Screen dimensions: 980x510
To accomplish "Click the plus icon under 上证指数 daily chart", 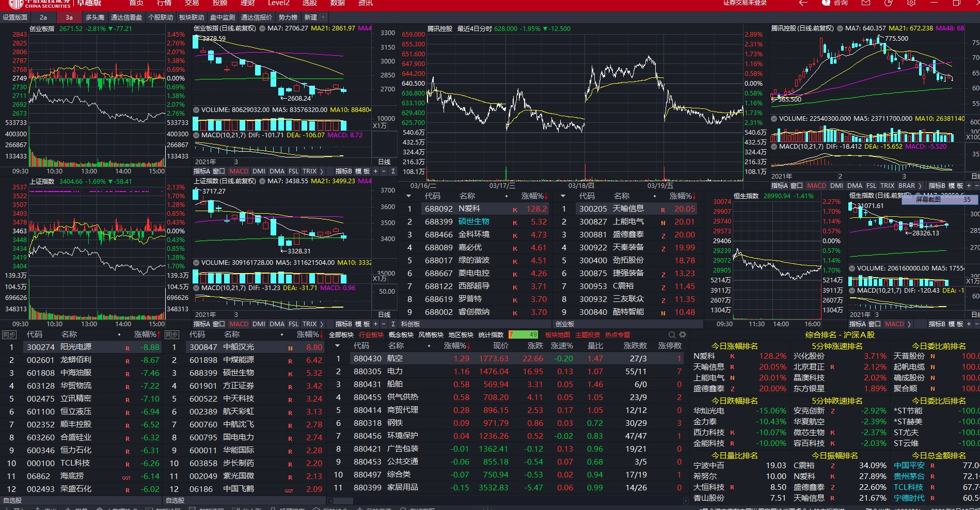I will [376, 324].
